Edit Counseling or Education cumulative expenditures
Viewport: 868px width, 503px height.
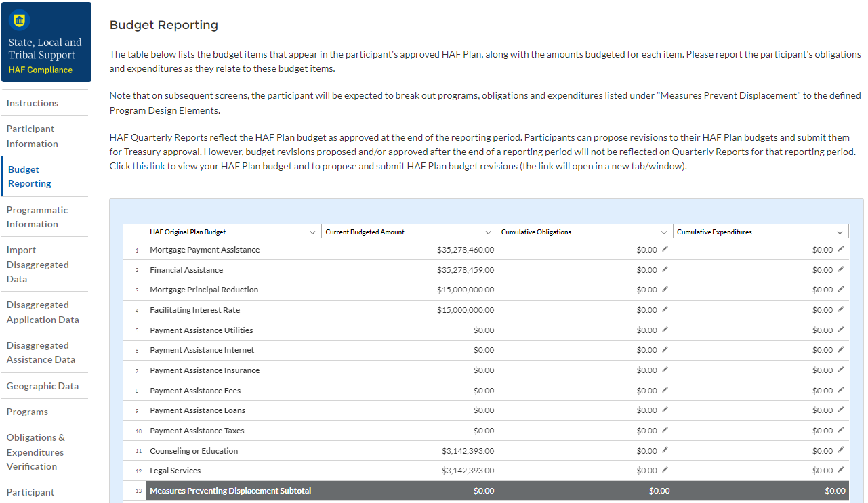(840, 450)
